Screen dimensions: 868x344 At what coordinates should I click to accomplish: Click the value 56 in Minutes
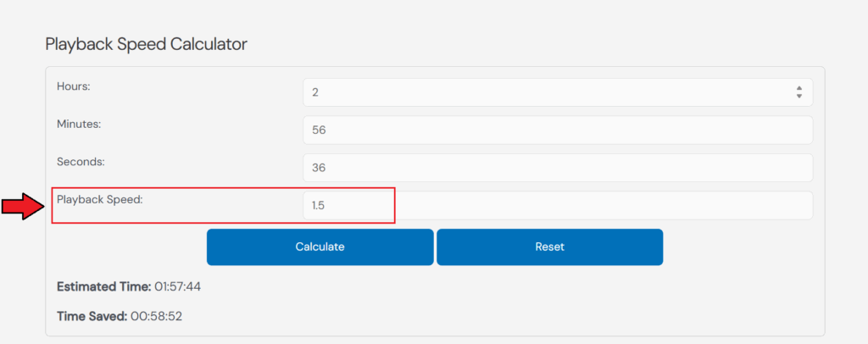pos(319,130)
